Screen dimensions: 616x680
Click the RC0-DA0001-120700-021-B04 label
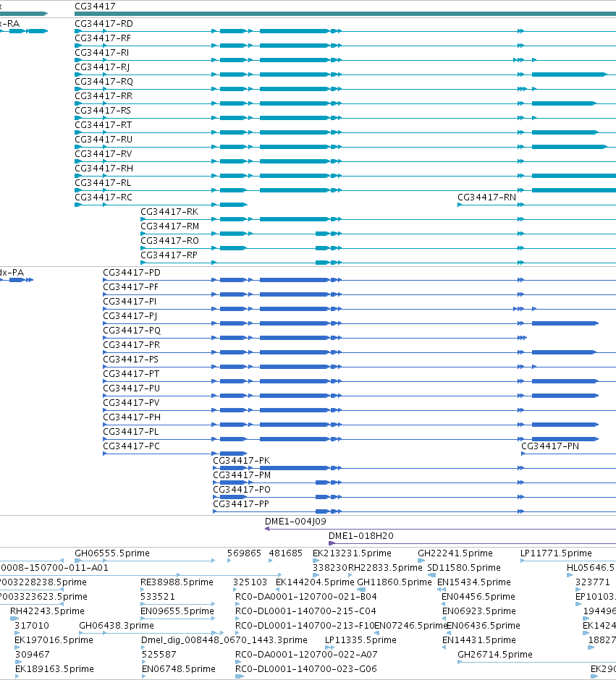pyautogui.click(x=306, y=597)
